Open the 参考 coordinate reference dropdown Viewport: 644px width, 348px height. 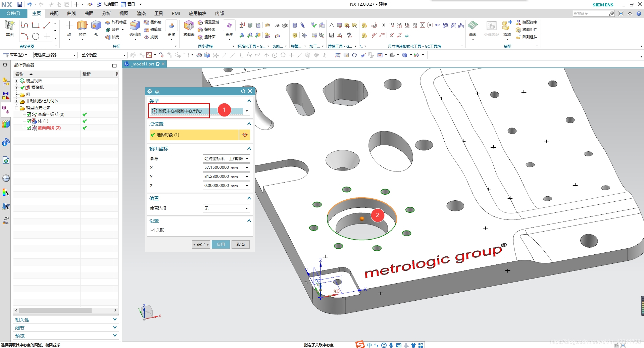pyautogui.click(x=226, y=159)
